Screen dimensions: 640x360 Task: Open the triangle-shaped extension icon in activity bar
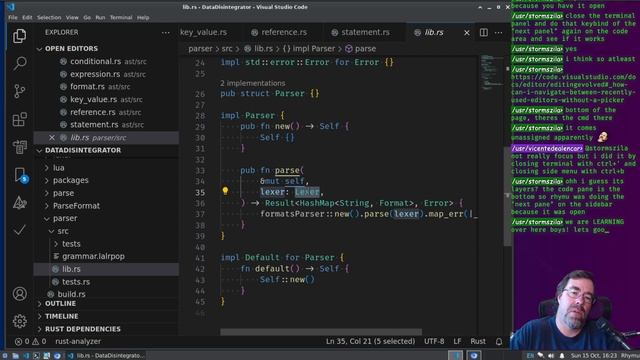(19, 203)
